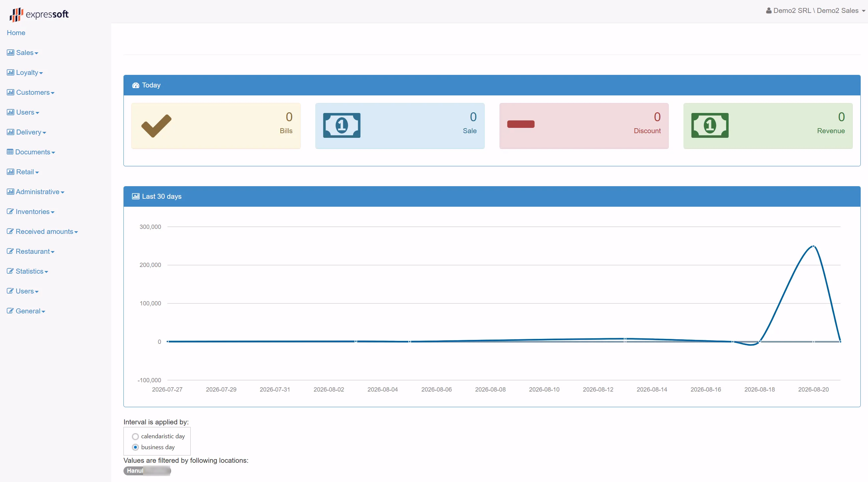Click the Received amounts edit icon
This screenshot has width=868, height=482.
coord(10,231)
